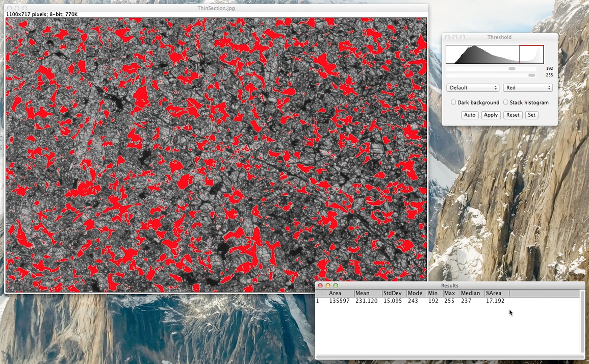Enable the Stack histogram option
Image resolution: width=589 pixels, height=364 pixels.
coord(506,102)
